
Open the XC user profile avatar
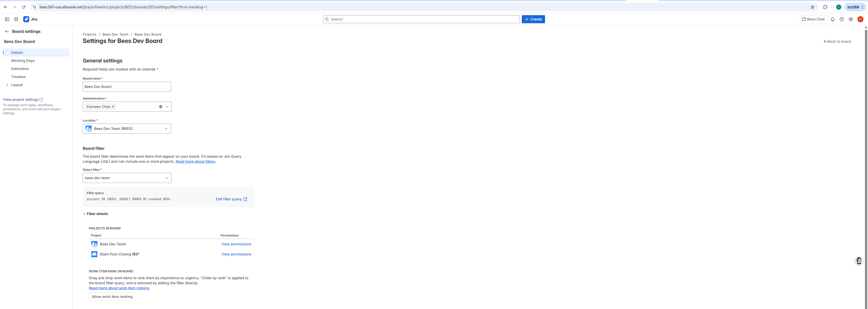tap(860, 19)
